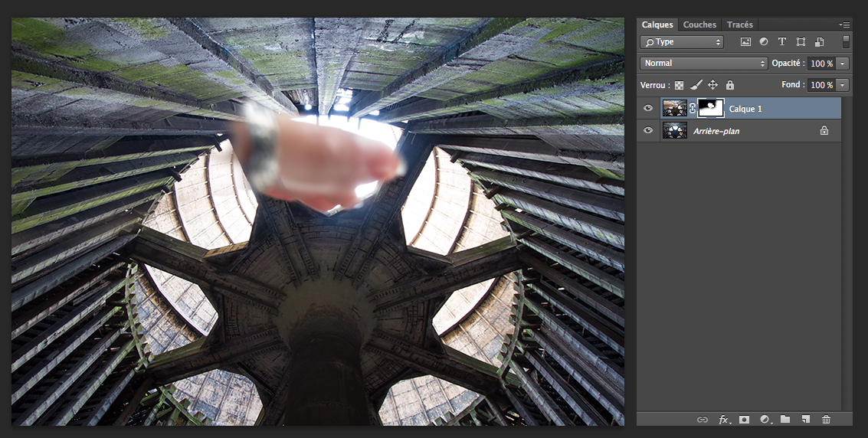
Task: Lock image pixels brush icon
Action: click(x=696, y=84)
